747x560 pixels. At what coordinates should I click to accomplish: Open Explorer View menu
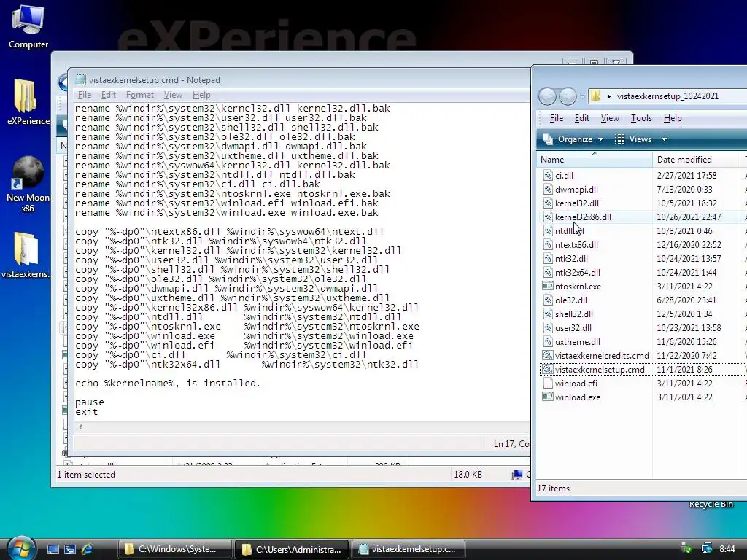pyautogui.click(x=610, y=118)
